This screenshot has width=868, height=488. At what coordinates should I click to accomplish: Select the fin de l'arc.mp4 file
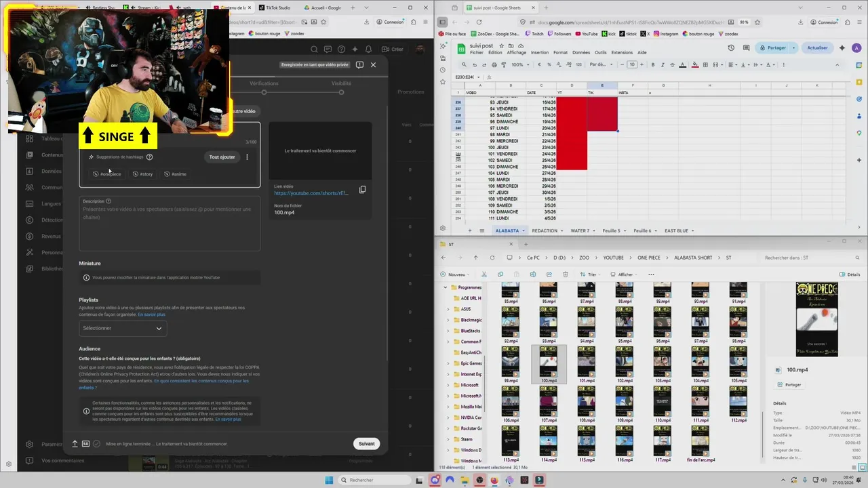701,445
